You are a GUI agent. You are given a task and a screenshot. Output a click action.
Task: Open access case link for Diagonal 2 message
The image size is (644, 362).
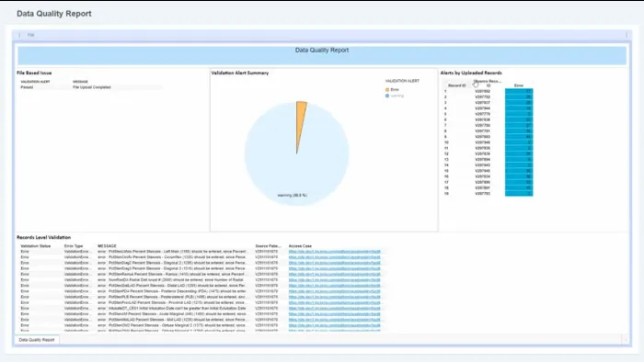[335, 263]
